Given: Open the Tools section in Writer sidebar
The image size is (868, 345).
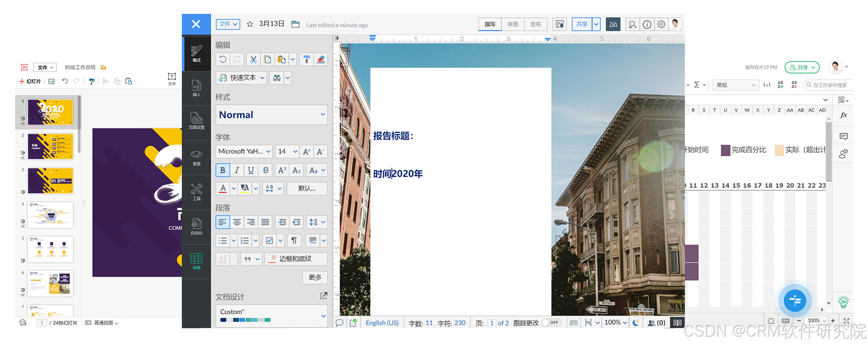Looking at the screenshot, I should 196,192.
